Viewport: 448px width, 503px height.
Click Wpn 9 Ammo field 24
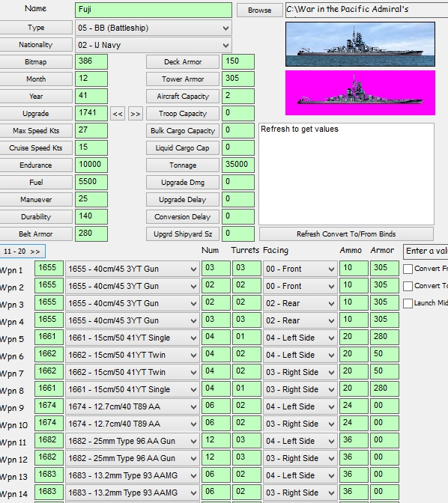point(354,406)
